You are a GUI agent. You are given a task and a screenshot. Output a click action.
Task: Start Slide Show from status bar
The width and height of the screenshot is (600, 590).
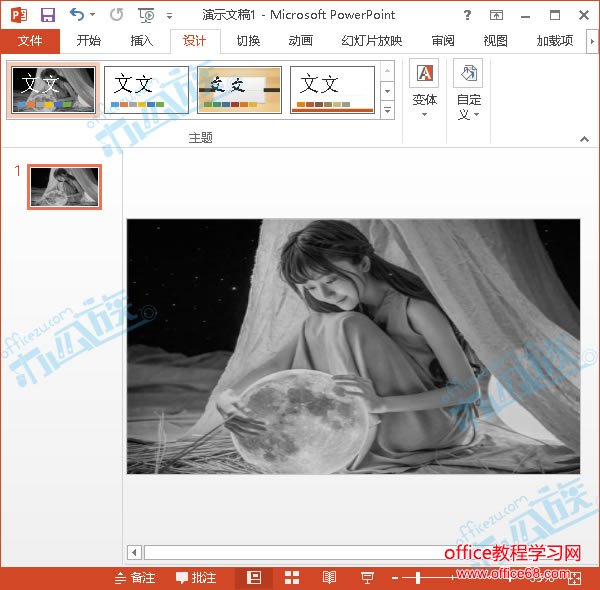[x=367, y=578]
